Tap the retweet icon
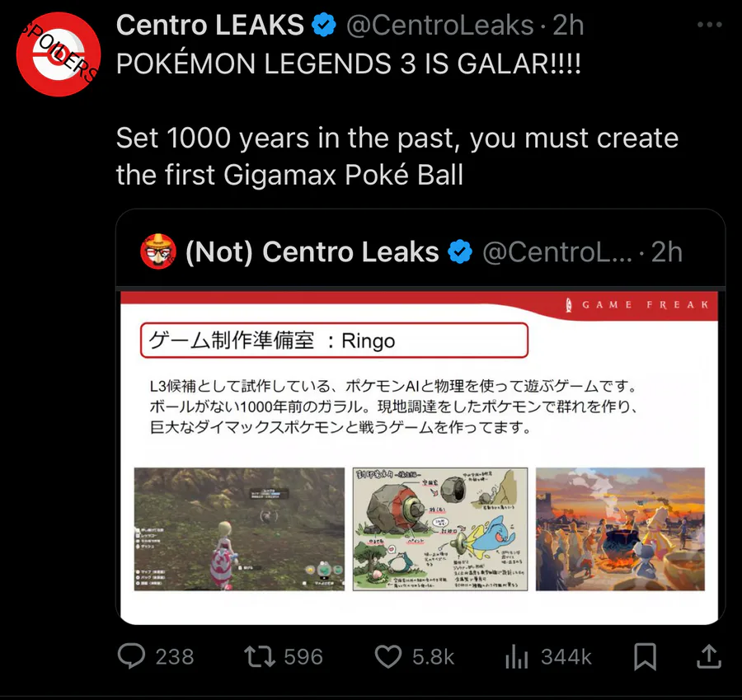The width and height of the screenshot is (742, 700). [x=261, y=656]
